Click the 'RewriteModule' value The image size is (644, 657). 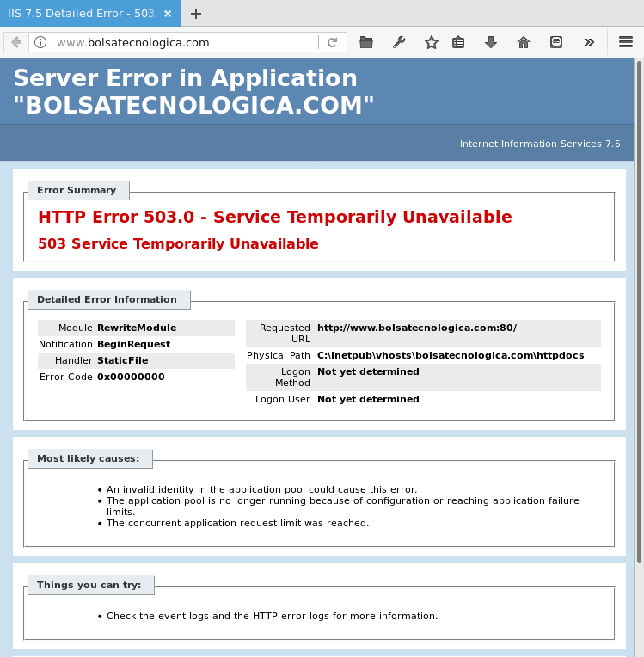point(137,328)
